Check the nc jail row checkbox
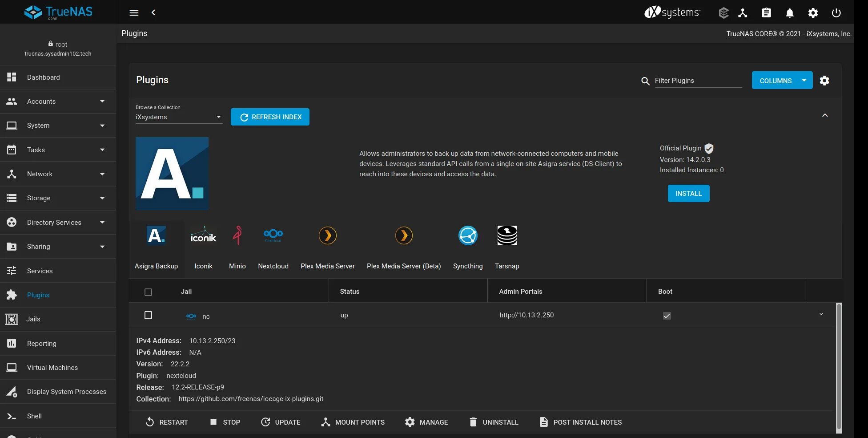 (x=149, y=315)
